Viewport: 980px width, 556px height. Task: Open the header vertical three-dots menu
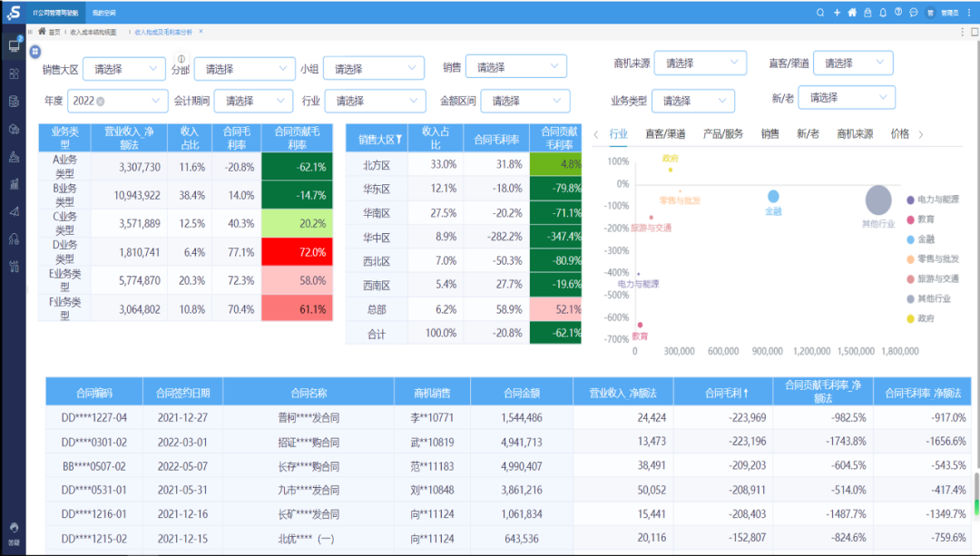(x=969, y=13)
